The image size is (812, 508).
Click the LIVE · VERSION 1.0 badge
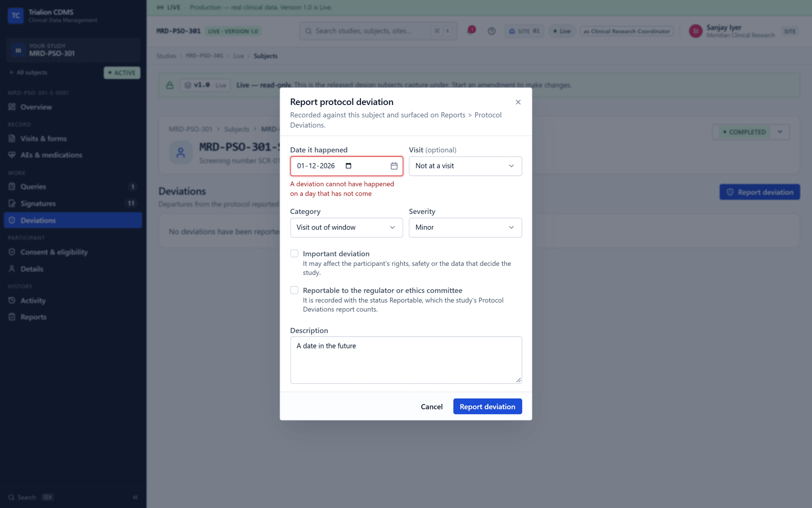pos(233,31)
